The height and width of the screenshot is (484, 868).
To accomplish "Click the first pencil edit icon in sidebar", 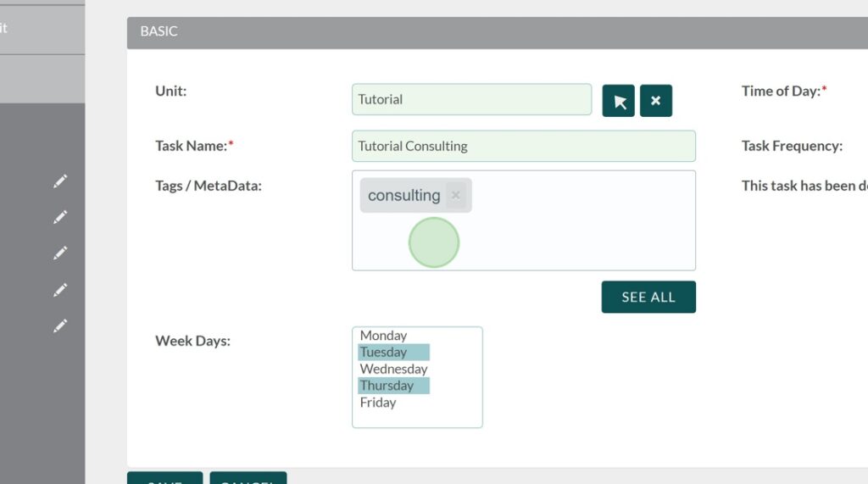I will pos(59,181).
